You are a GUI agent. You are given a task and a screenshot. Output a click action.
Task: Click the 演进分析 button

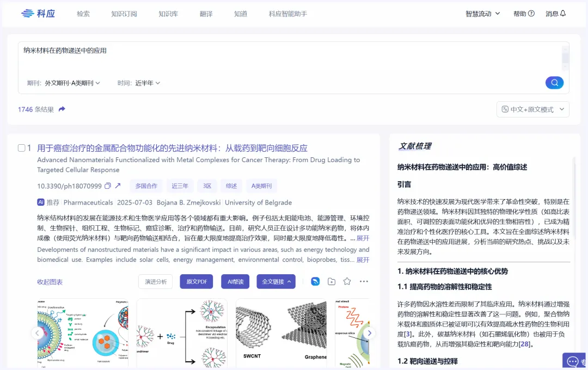pyautogui.click(x=156, y=281)
